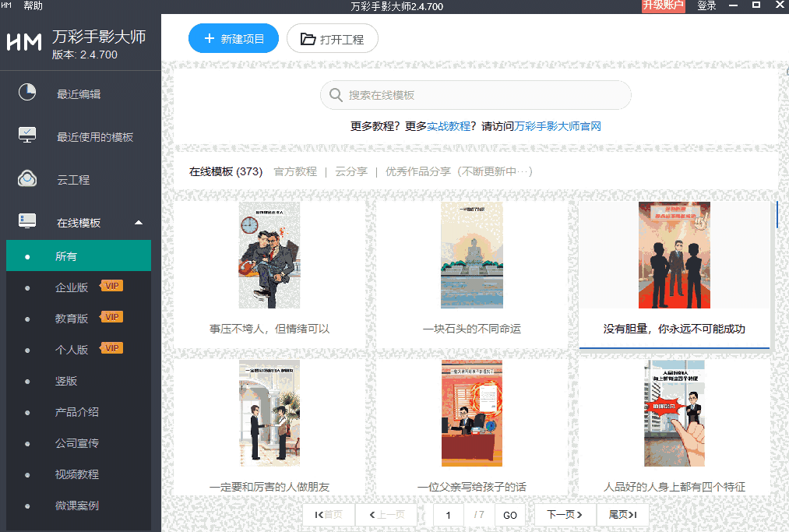The width and height of the screenshot is (789, 532).
Task: Click the HM logo in top-left corner
Action: coord(23,43)
